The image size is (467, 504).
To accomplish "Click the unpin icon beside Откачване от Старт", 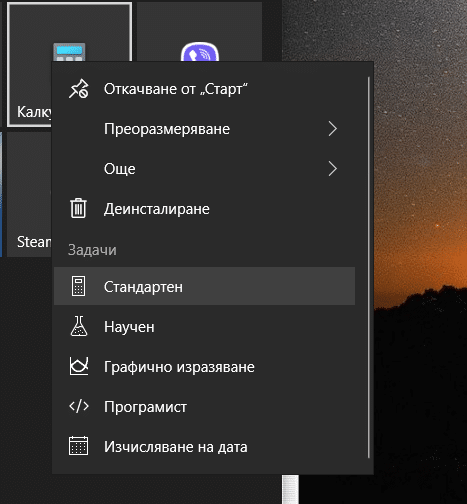I will [79, 89].
